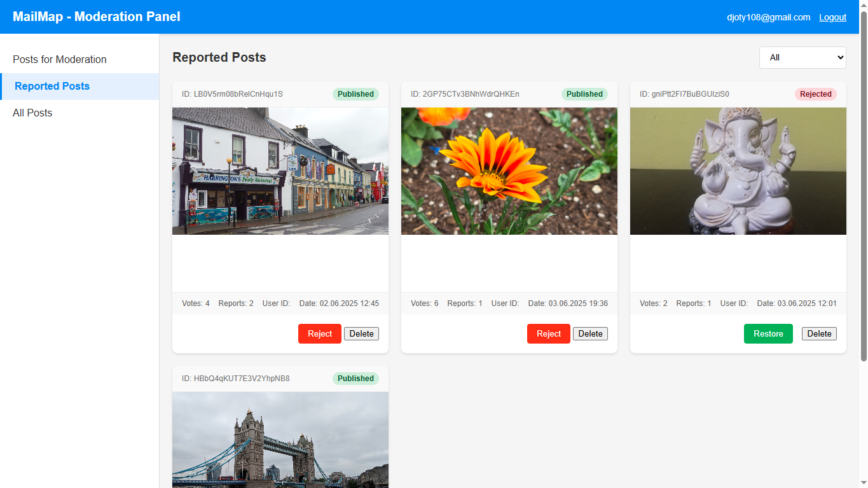Click the Logout link
The height and width of the screenshot is (488, 868).
[x=832, y=17]
